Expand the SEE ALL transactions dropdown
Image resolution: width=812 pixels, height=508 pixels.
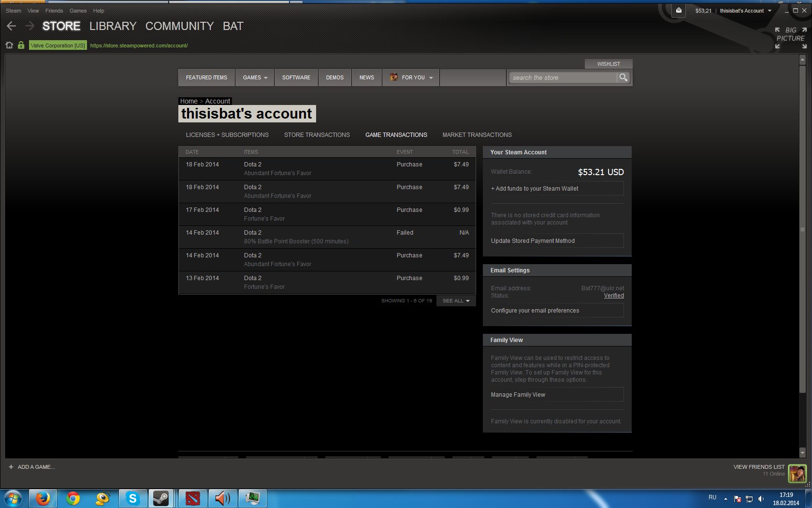pos(456,301)
